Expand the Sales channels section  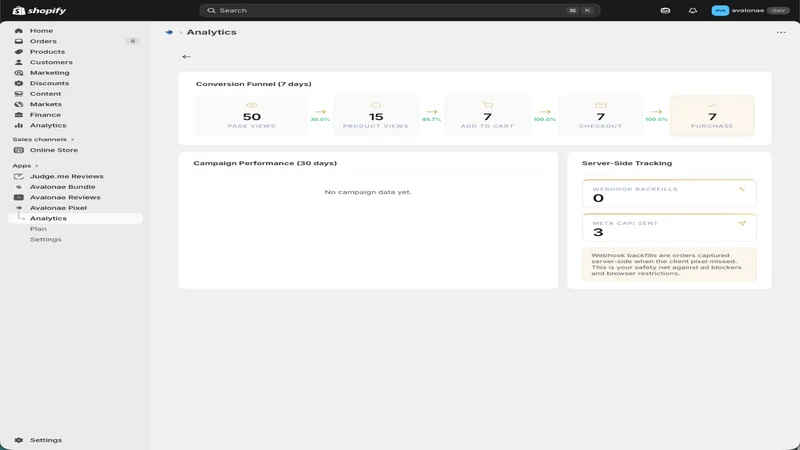(x=43, y=139)
